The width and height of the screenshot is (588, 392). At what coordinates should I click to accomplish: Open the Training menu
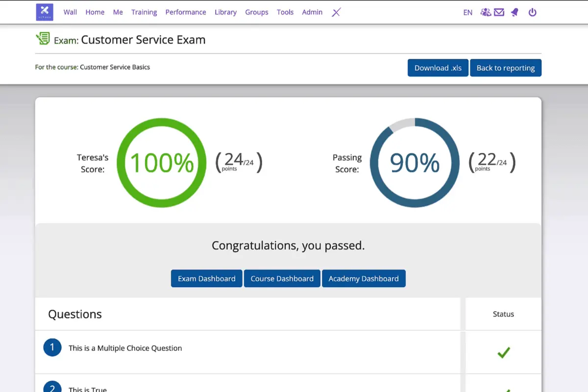(x=144, y=12)
